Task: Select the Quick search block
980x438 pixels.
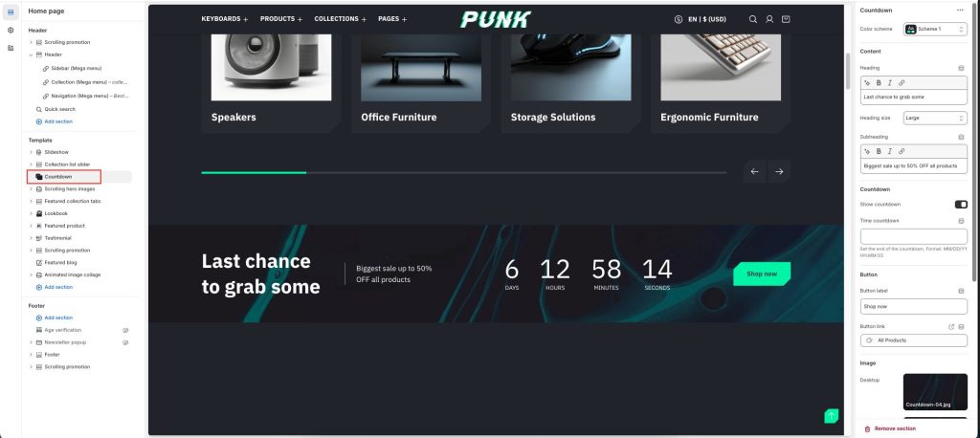Action: pyautogui.click(x=60, y=109)
